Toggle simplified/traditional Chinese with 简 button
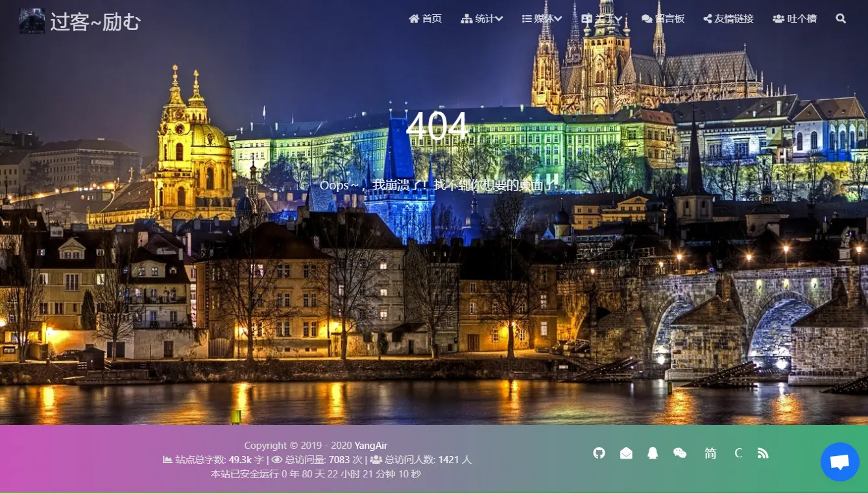This screenshot has width=868, height=493. 710,453
